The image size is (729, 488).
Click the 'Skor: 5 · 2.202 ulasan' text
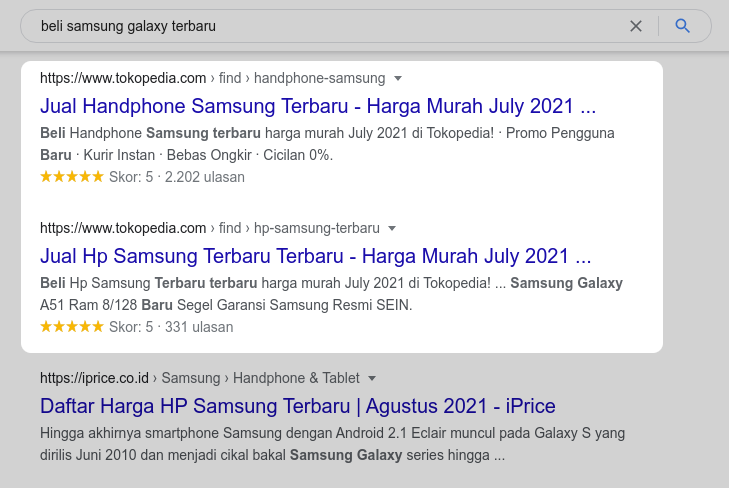(176, 177)
